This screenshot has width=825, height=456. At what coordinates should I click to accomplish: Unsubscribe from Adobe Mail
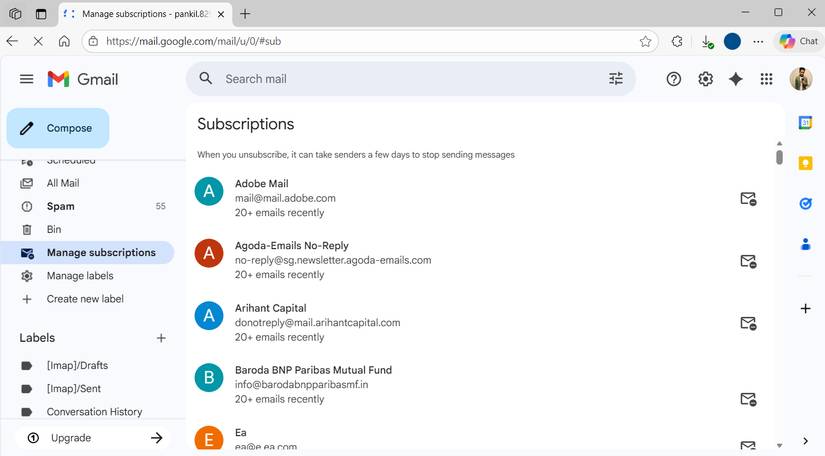[748, 199]
